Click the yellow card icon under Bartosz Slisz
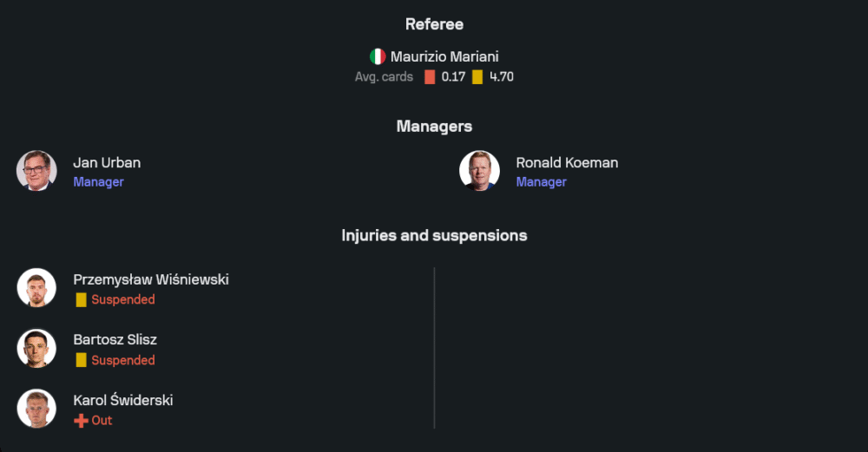 (81, 361)
